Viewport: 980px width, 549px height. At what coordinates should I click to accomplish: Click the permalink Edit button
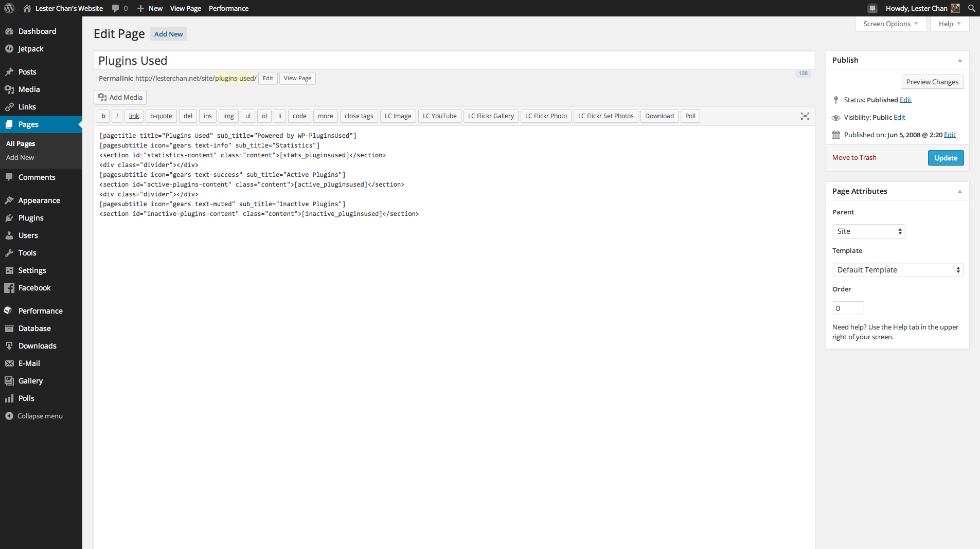pyautogui.click(x=268, y=78)
